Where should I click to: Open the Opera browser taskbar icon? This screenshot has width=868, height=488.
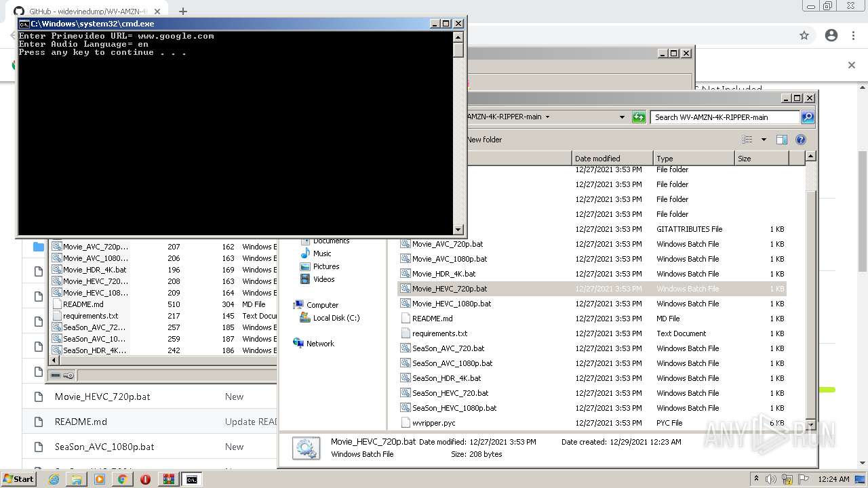click(x=145, y=479)
